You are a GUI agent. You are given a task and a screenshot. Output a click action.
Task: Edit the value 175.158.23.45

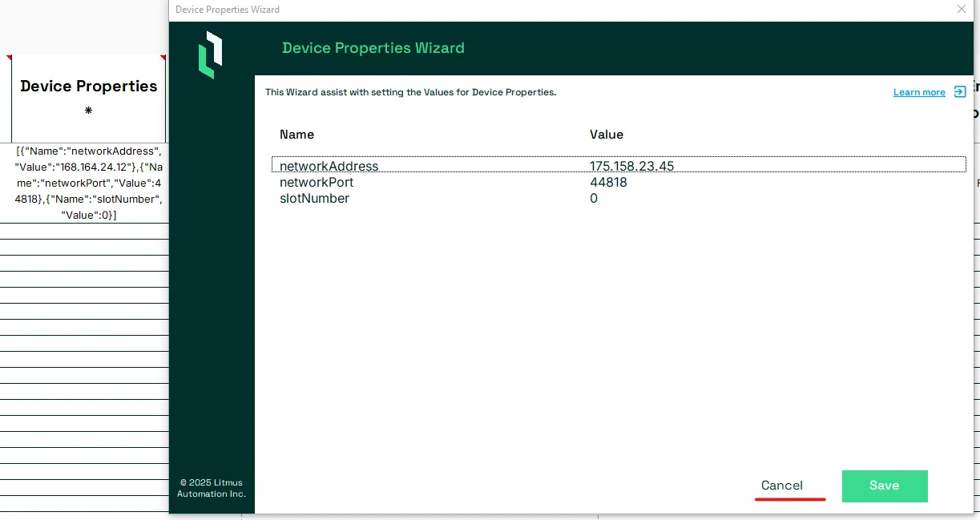(631, 166)
